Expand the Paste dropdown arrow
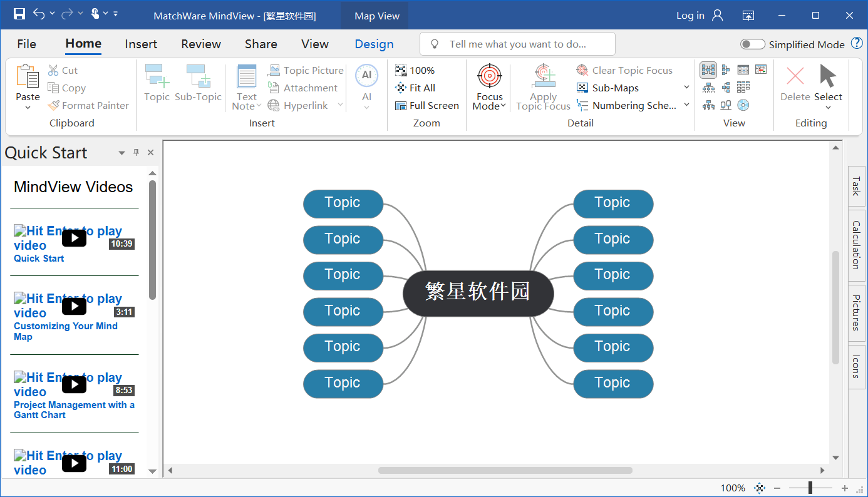The height and width of the screenshot is (497, 868). point(28,108)
